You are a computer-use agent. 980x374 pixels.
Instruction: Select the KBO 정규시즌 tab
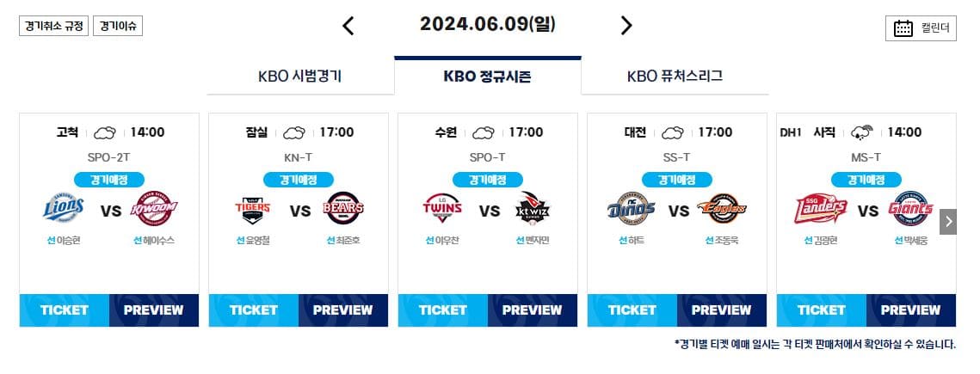[488, 76]
